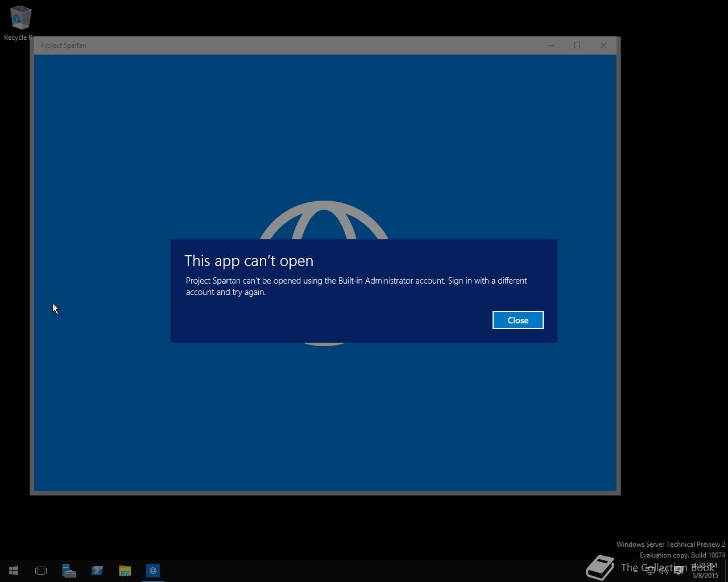Minimize the Project Spartan window
This screenshot has height=582, width=728.
coord(551,45)
